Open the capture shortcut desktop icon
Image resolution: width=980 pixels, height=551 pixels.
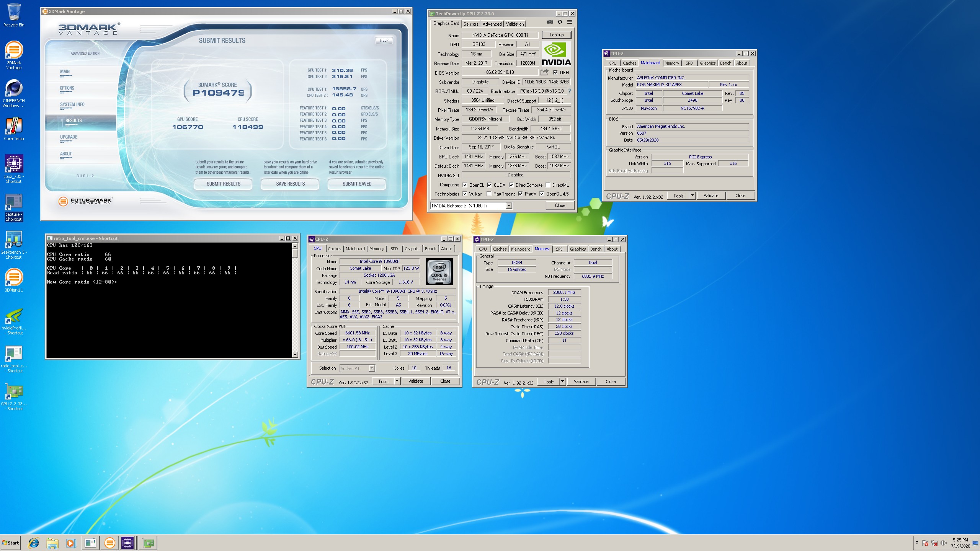click(14, 207)
